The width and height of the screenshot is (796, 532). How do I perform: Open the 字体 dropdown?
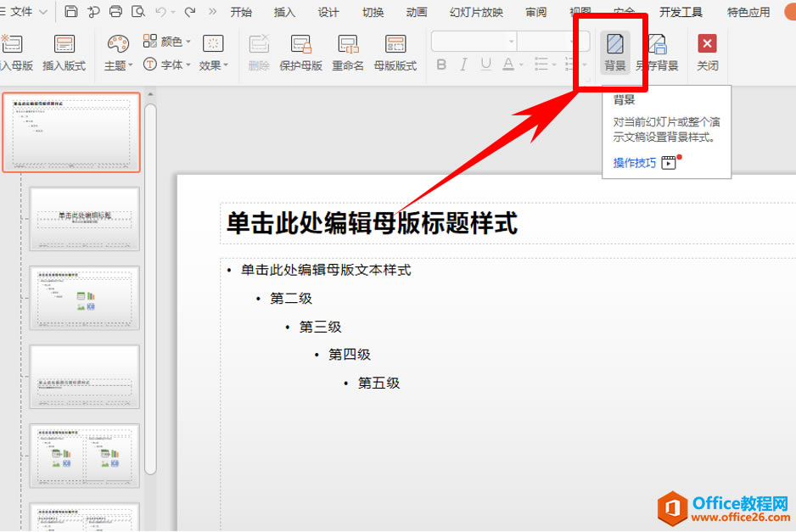tap(167, 64)
